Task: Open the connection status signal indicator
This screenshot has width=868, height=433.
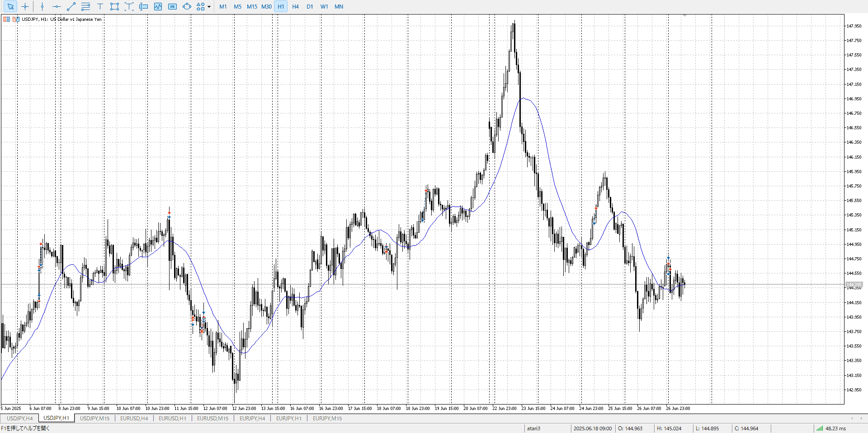Action: tap(820, 428)
